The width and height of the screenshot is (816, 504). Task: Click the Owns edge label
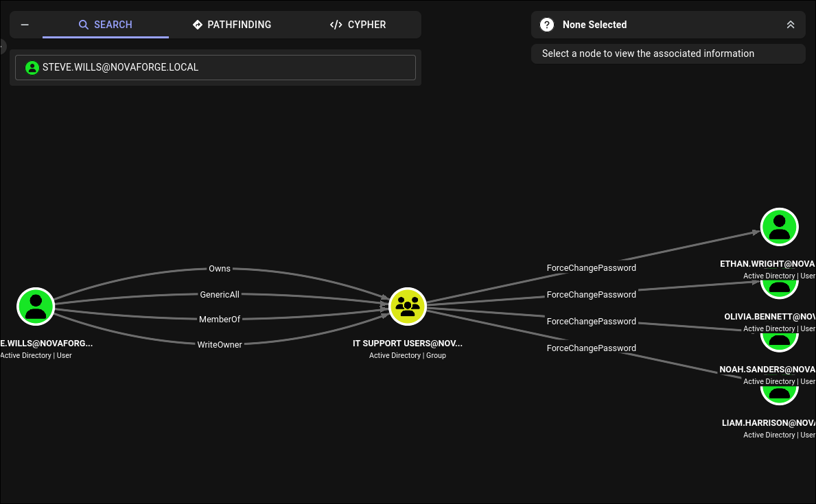(x=220, y=268)
